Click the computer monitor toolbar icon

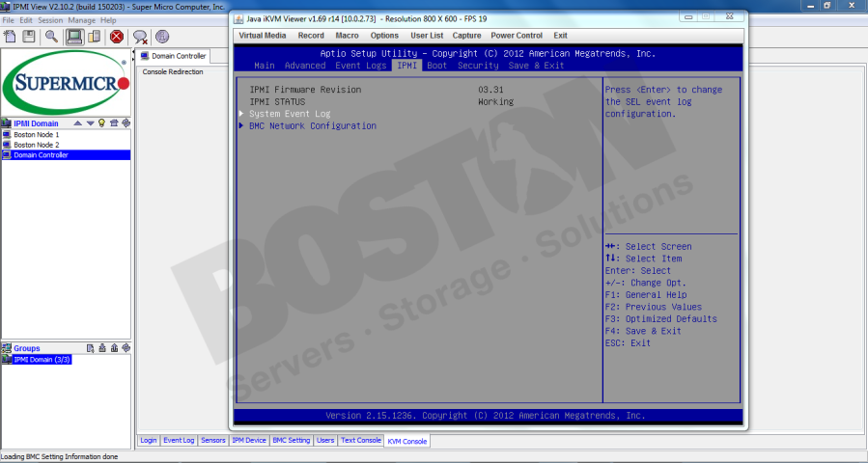74,37
